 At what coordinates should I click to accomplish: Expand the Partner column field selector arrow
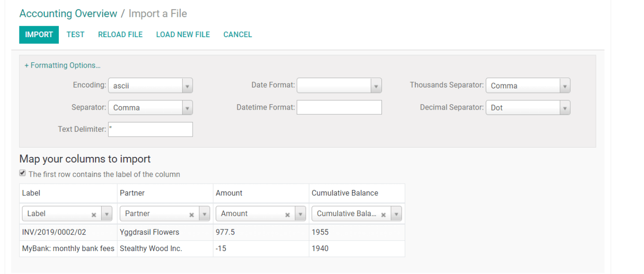tap(204, 214)
